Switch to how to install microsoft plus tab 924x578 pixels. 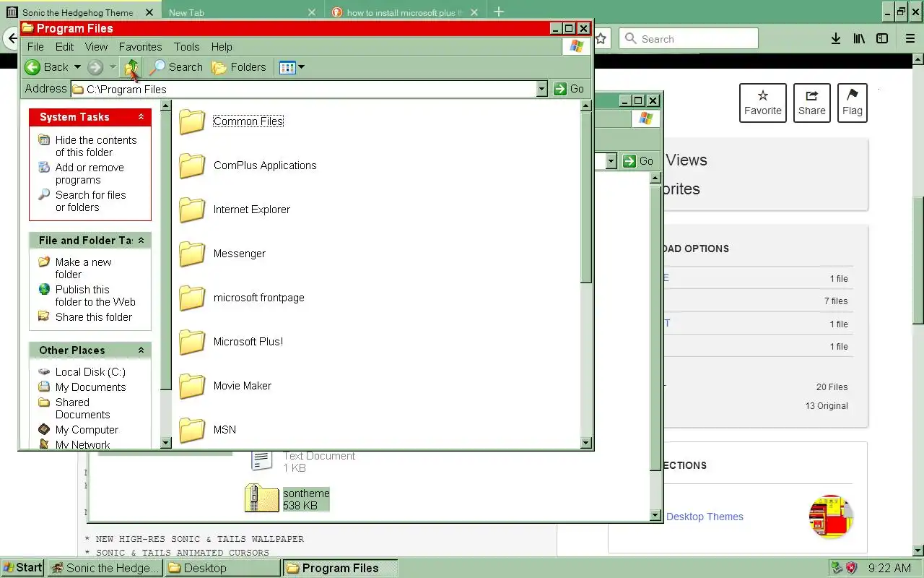pos(404,12)
